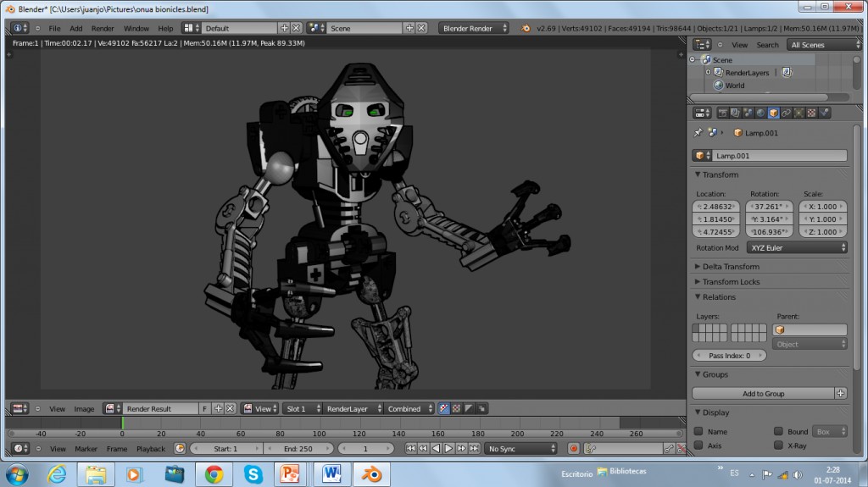
Task: Open the Playback menu in timeline
Action: (151, 449)
